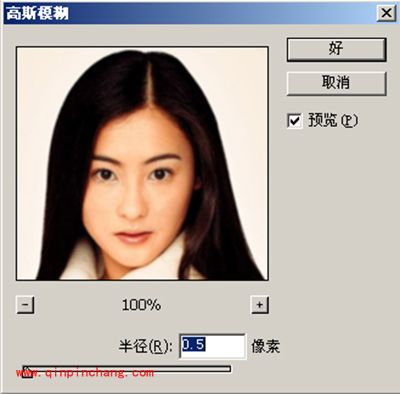Screen dimensions: 400x394
Task: Zoom out the preview with minus button
Action: tap(25, 305)
